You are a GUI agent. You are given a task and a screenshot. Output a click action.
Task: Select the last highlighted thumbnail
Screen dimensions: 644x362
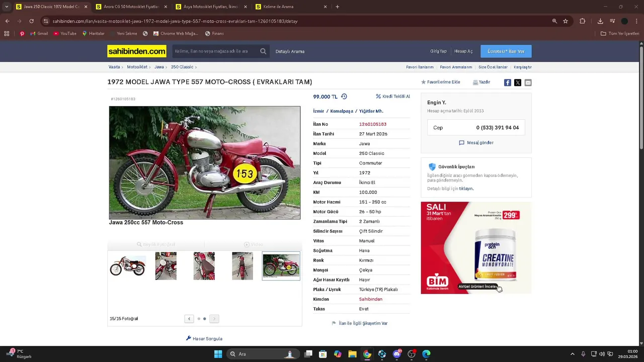click(x=281, y=266)
